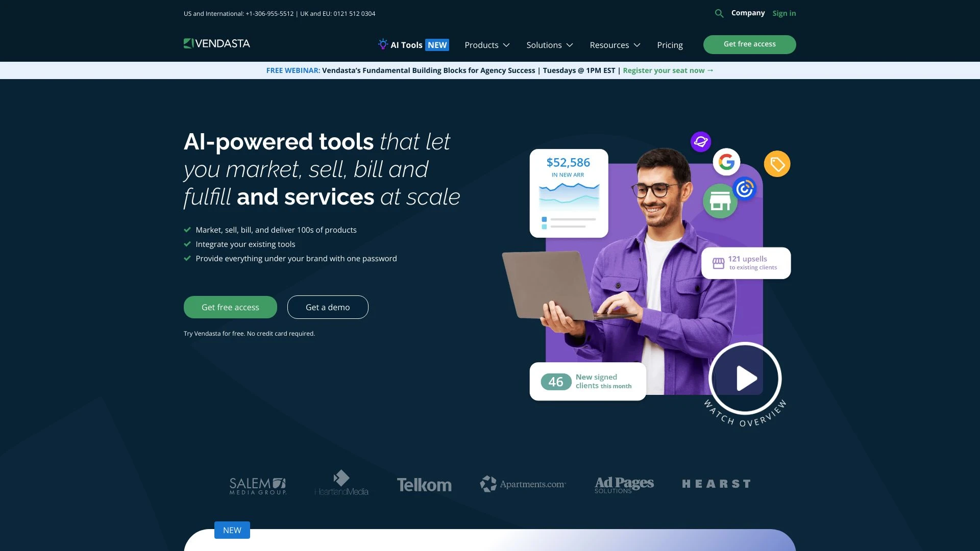Screen dimensions: 980x551
Task: Click the Get a demo button
Action: 327,307
